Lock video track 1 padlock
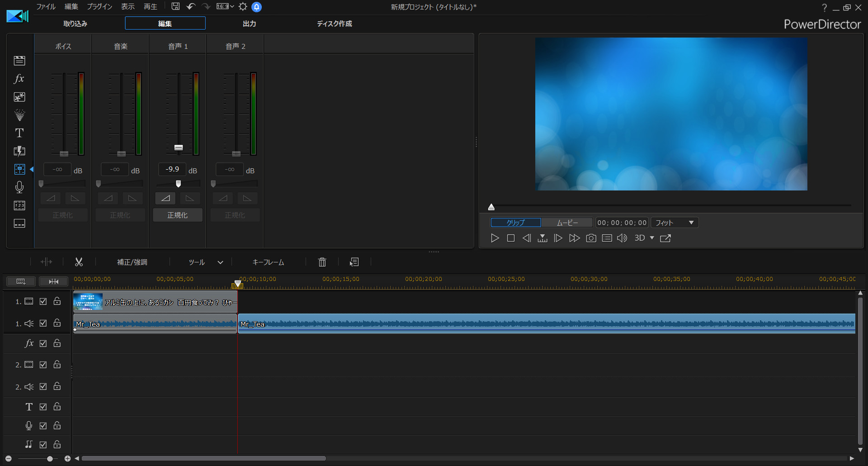 pos(57,301)
